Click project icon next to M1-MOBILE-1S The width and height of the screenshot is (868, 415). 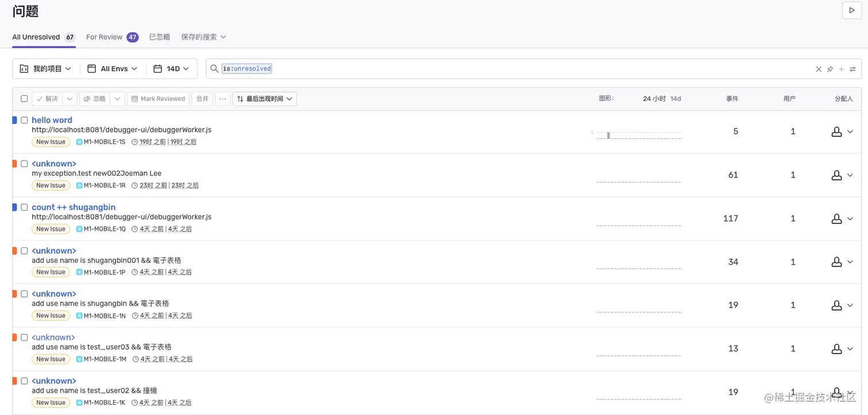click(79, 142)
